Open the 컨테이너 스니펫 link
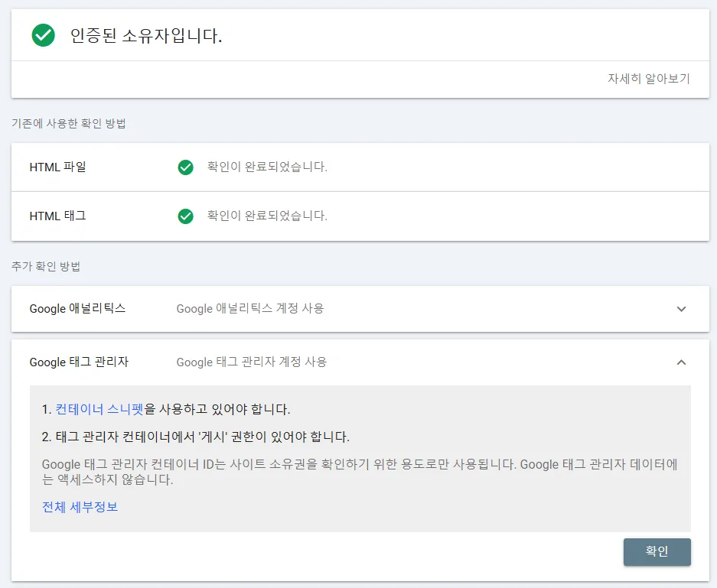The width and height of the screenshot is (717, 588). pos(99,409)
